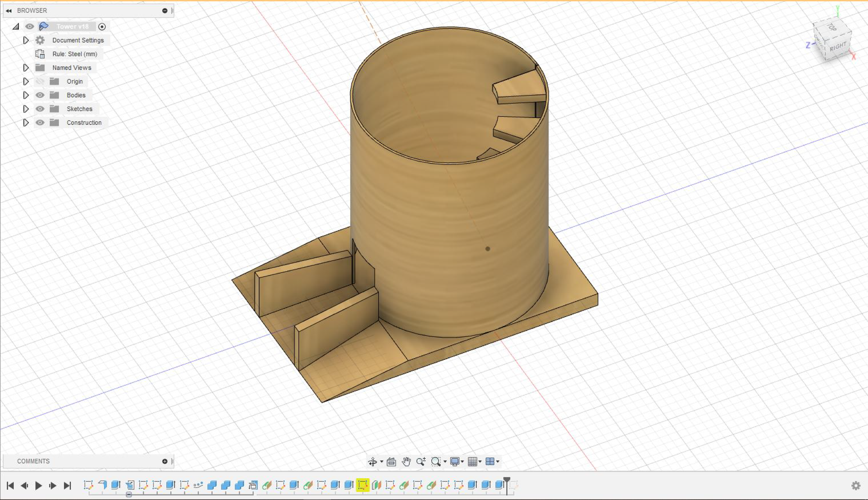Screen dimensions: 868x500
Task: Activate the Pan hand tool
Action: [406, 462]
